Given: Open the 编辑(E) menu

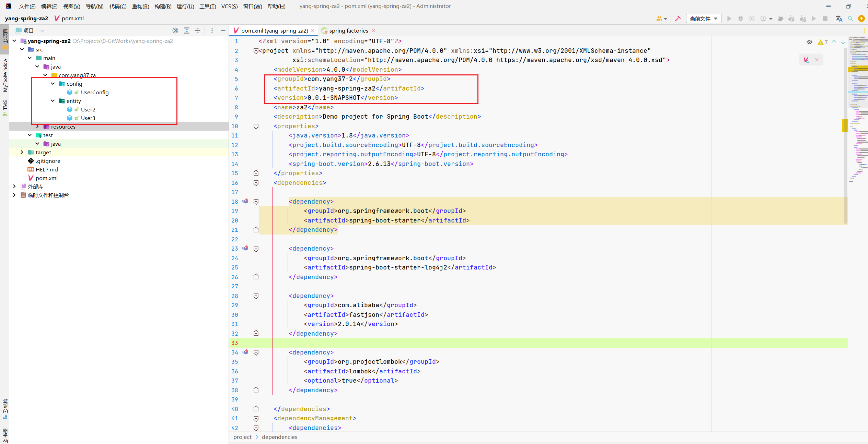Looking at the screenshot, I should pos(49,6).
